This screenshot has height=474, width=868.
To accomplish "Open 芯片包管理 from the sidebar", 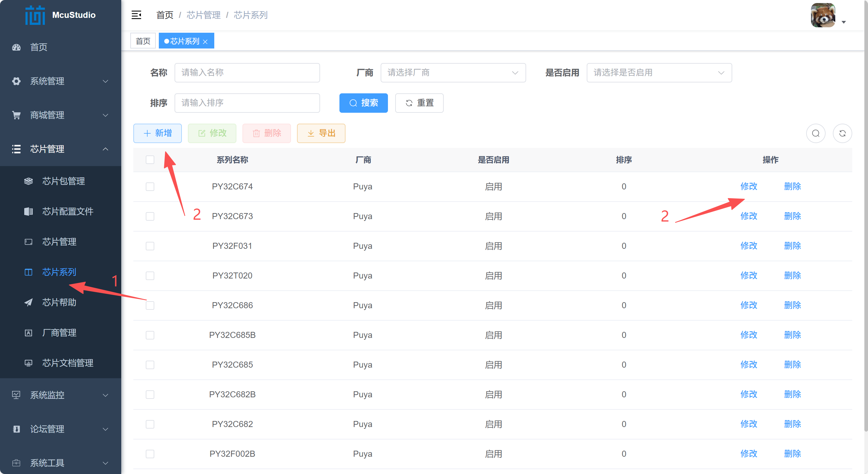I will 63,181.
